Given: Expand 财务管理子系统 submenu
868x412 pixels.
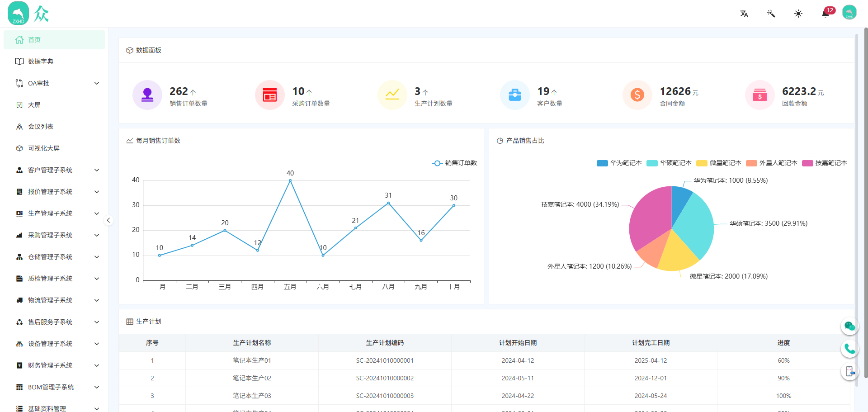Looking at the screenshot, I should point(54,365).
